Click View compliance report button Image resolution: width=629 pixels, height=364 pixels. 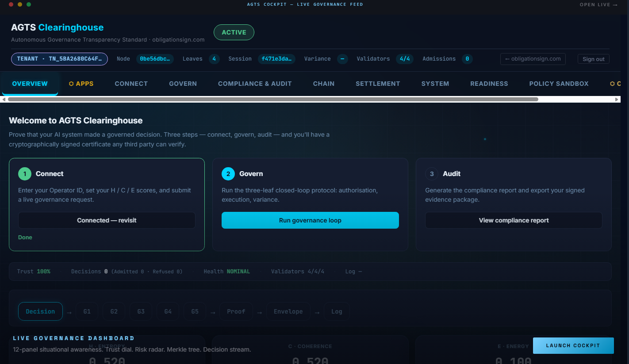[514, 220]
